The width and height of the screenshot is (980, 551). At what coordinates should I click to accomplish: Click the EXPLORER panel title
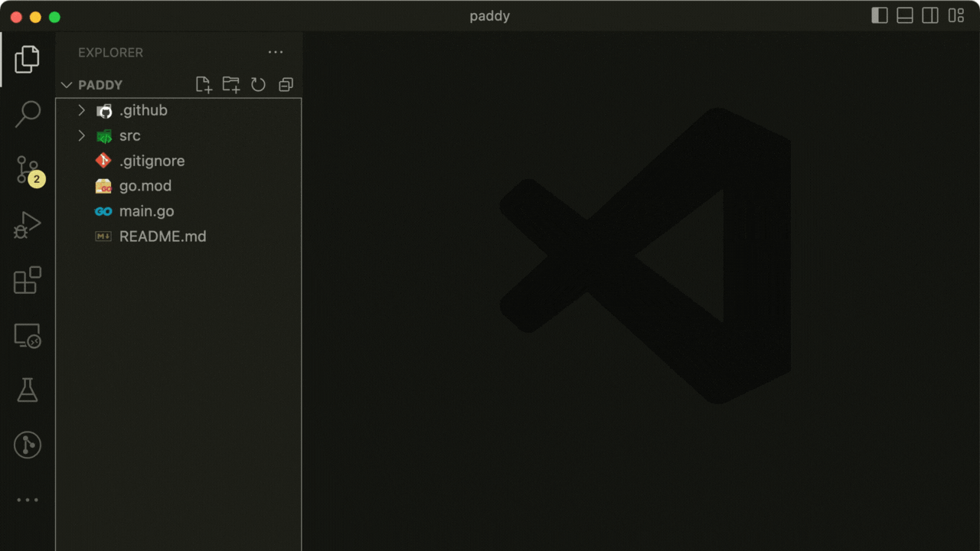pos(110,53)
